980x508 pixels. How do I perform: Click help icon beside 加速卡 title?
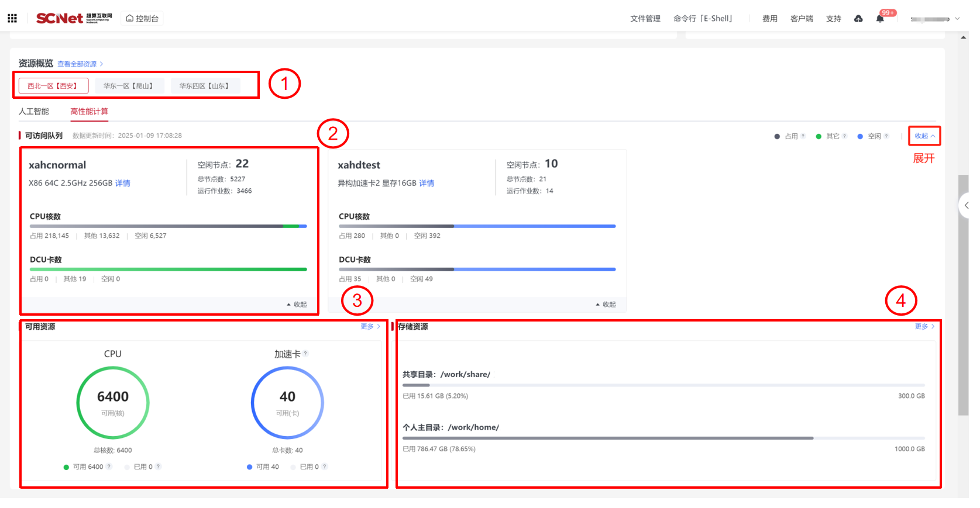305,354
